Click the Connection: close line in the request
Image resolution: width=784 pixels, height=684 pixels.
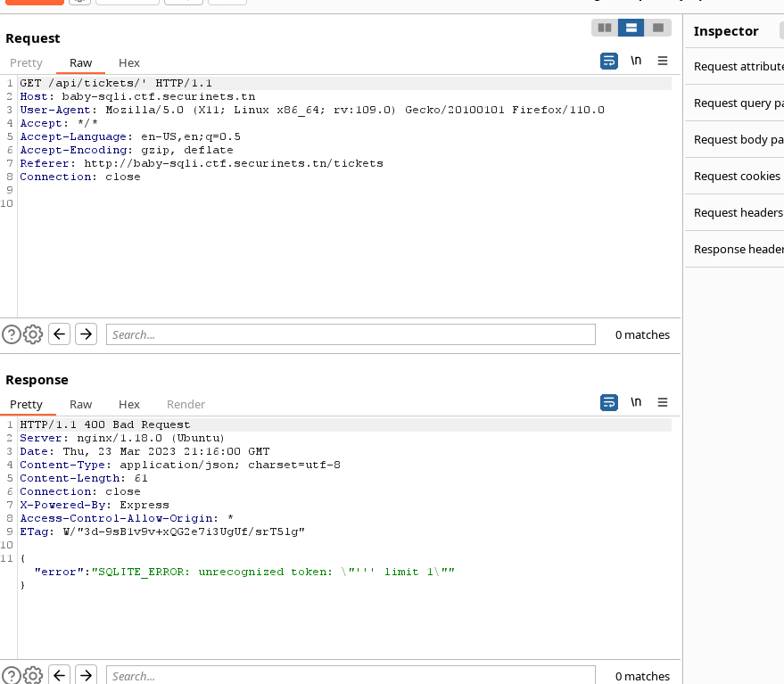pyautogui.click(x=80, y=177)
